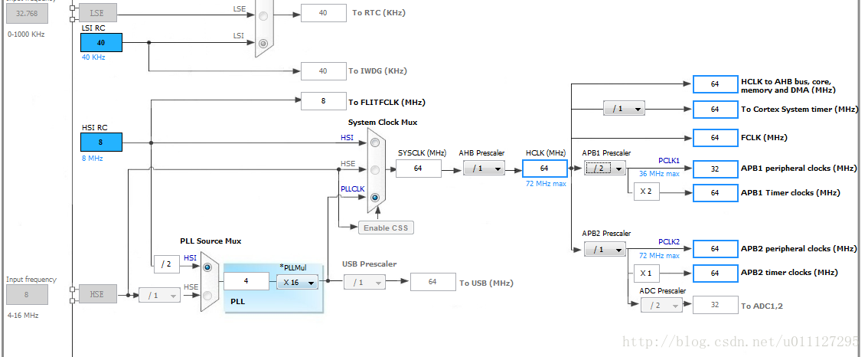Select HSE in System Clock Mux
Image resolution: width=868 pixels, height=357 pixels.
(x=375, y=169)
